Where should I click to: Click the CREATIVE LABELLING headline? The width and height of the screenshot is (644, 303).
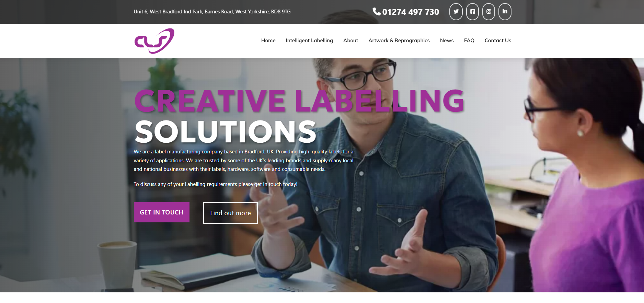[x=299, y=101]
